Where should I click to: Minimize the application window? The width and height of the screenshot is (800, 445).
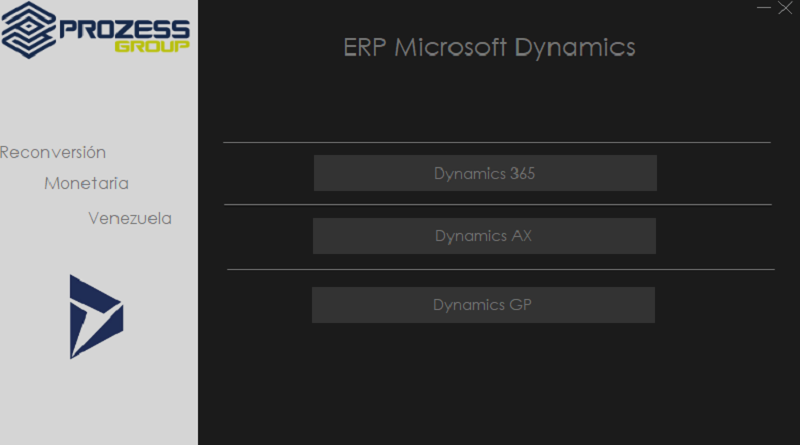click(763, 8)
